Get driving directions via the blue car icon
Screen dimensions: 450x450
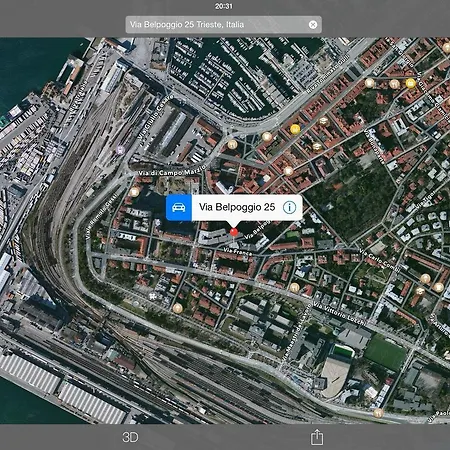(x=179, y=207)
